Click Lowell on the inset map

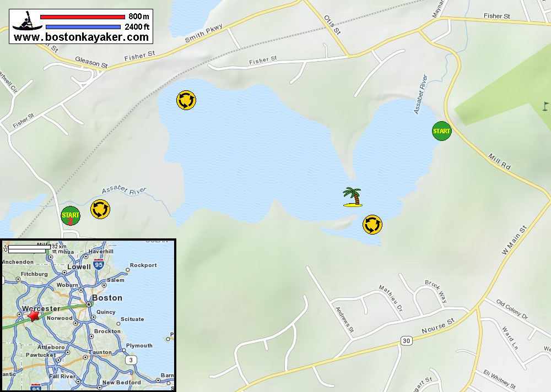(x=79, y=266)
